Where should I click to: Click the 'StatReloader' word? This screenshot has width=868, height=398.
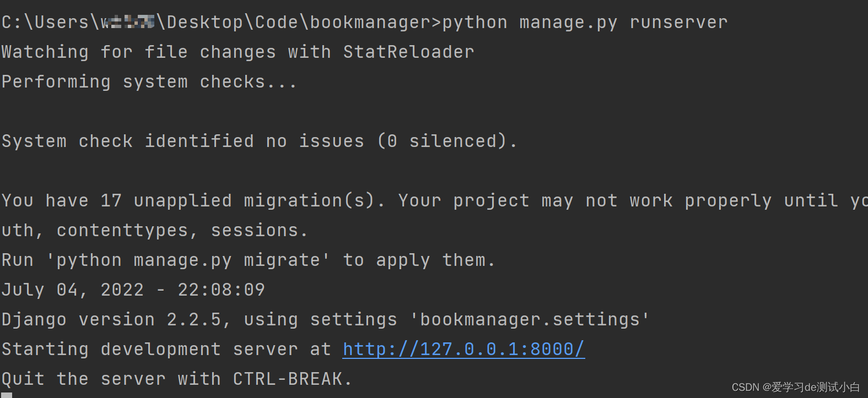tap(408, 52)
